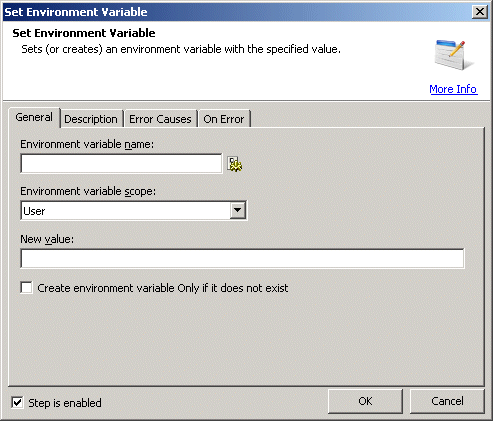Click the insert variable gear icon

235,164
